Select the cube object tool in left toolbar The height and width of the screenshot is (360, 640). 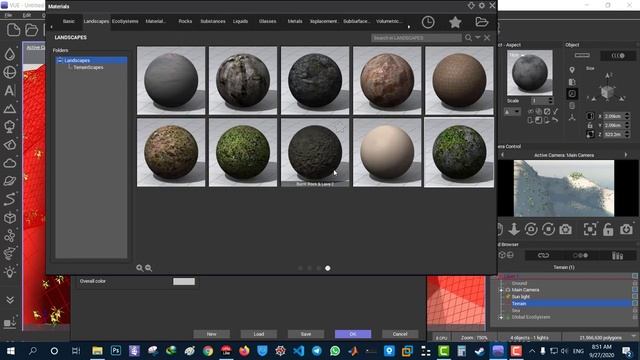click(10, 218)
